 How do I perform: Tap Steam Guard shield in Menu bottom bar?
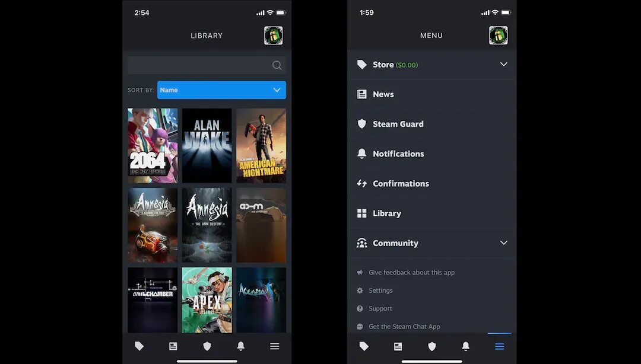click(x=431, y=346)
